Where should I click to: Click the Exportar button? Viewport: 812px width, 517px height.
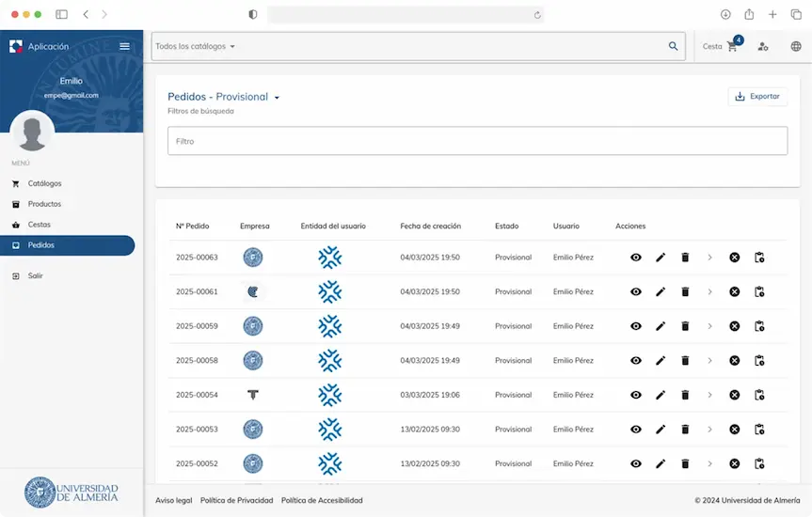[757, 96]
